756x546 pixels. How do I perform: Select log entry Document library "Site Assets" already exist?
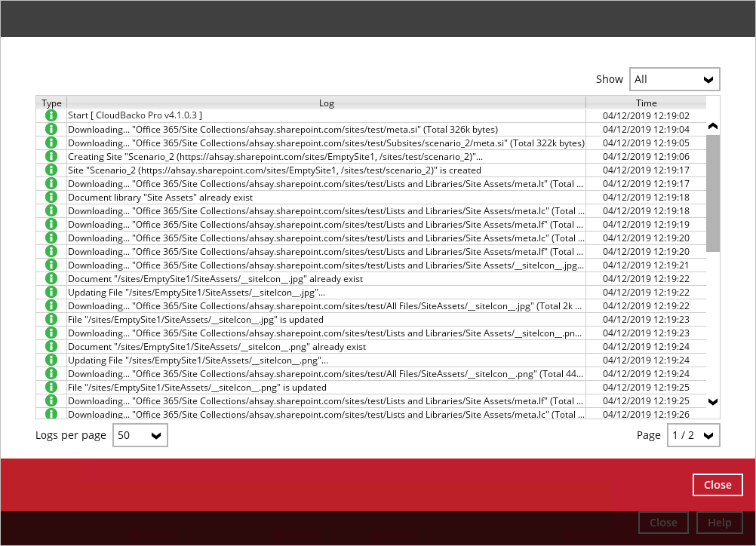pyautogui.click(x=160, y=197)
